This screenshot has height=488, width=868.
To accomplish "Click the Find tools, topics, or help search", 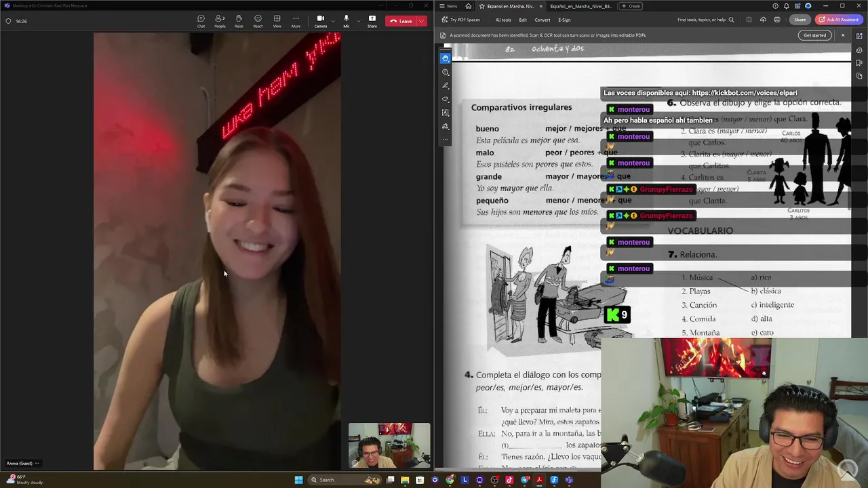I will [705, 20].
